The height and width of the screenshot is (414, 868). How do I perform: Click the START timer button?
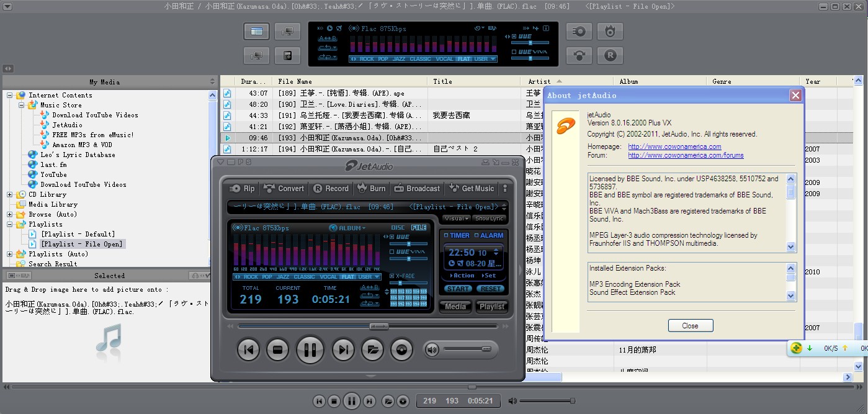[459, 289]
